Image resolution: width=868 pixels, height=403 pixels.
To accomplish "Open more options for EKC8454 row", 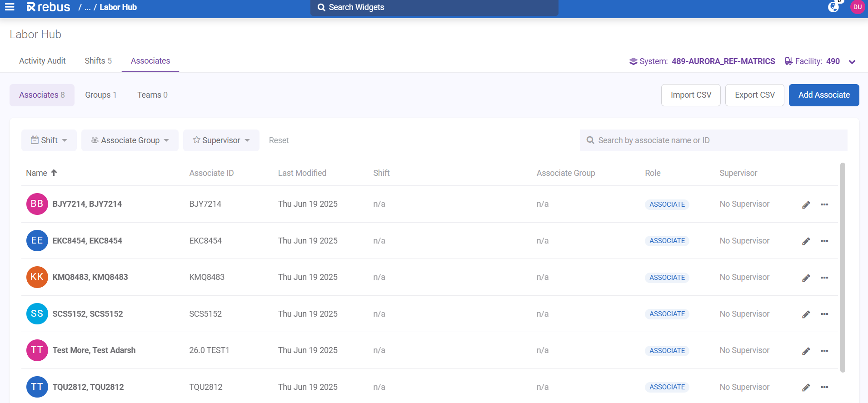I will pyautogui.click(x=824, y=241).
